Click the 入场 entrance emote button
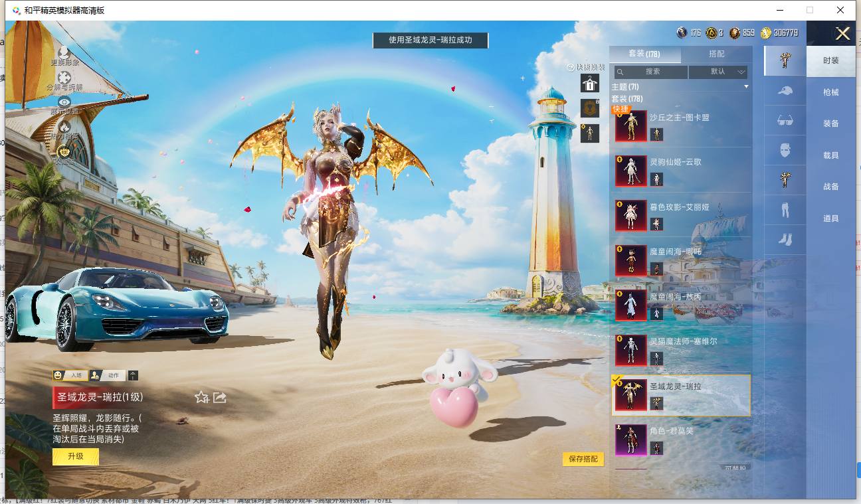The width and height of the screenshot is (861, 504). [70, 375]
